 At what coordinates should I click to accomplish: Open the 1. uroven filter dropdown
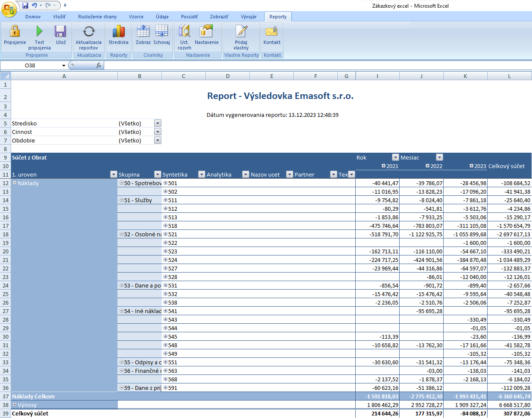click(114, 174)
